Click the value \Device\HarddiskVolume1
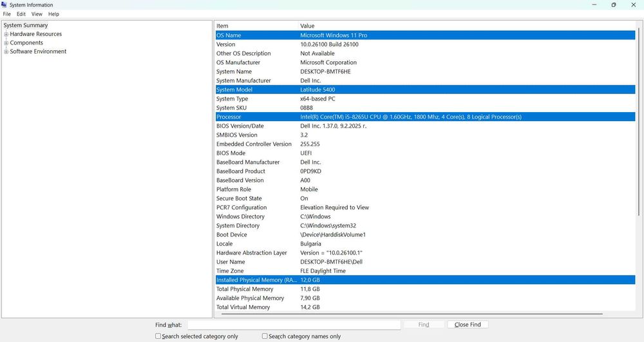 coord(333,235)
